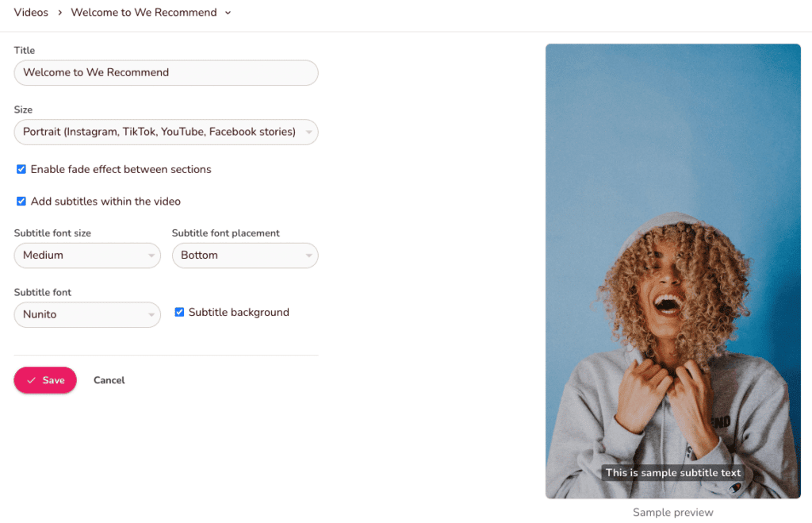Click the sample preview image
This screenshot has width=812, height=523.
[673, 271]
